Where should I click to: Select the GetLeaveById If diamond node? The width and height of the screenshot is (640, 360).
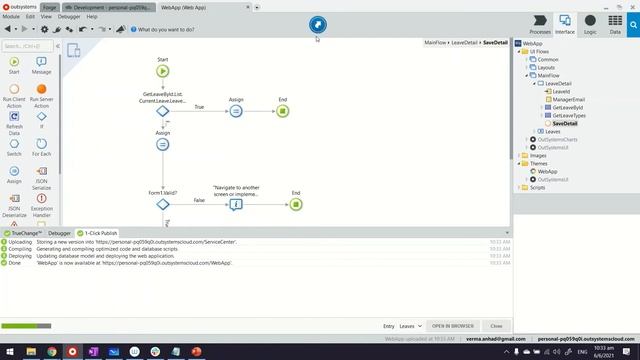[x=162, y=111]
